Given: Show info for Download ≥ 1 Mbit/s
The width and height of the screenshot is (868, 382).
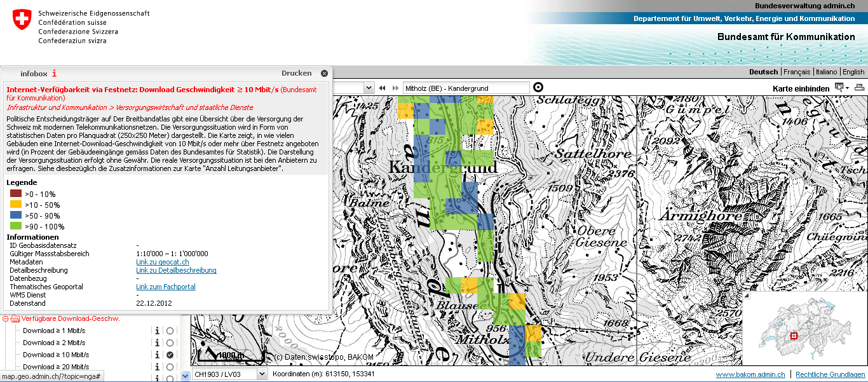Looking at the screenshot, I should click(x=157, y=331).
